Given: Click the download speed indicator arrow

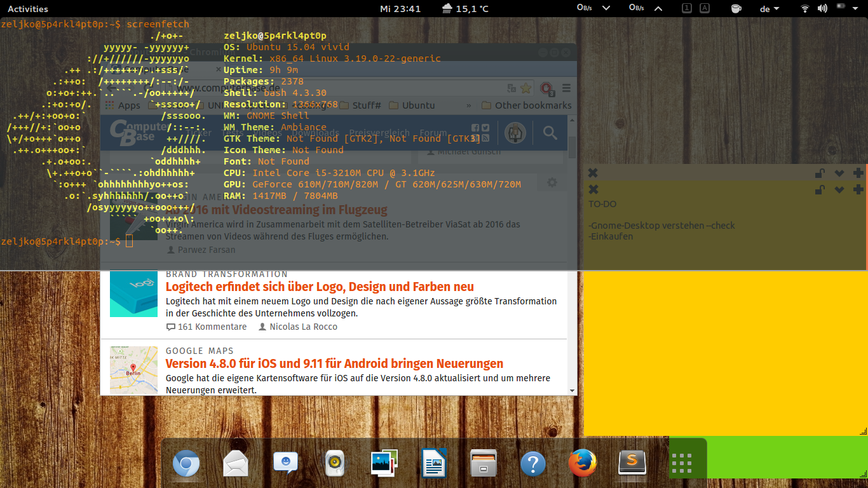Looking at the screenshot, I should [606, 8].
